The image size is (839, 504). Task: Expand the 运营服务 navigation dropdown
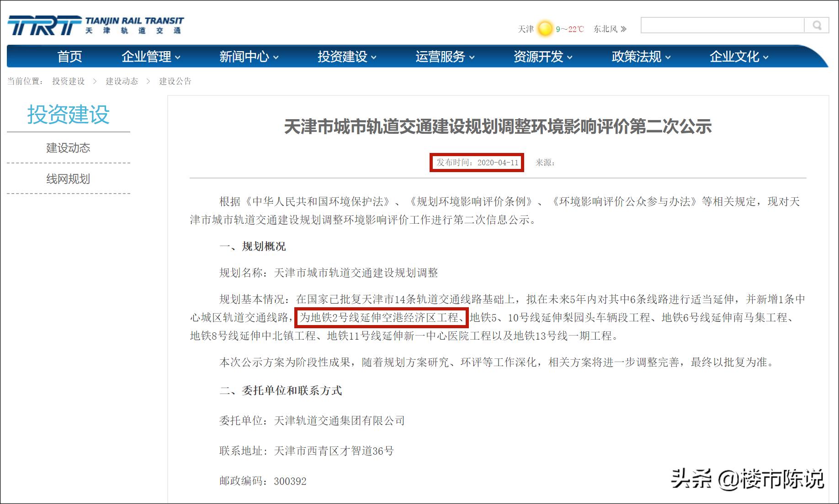[443, 57]
